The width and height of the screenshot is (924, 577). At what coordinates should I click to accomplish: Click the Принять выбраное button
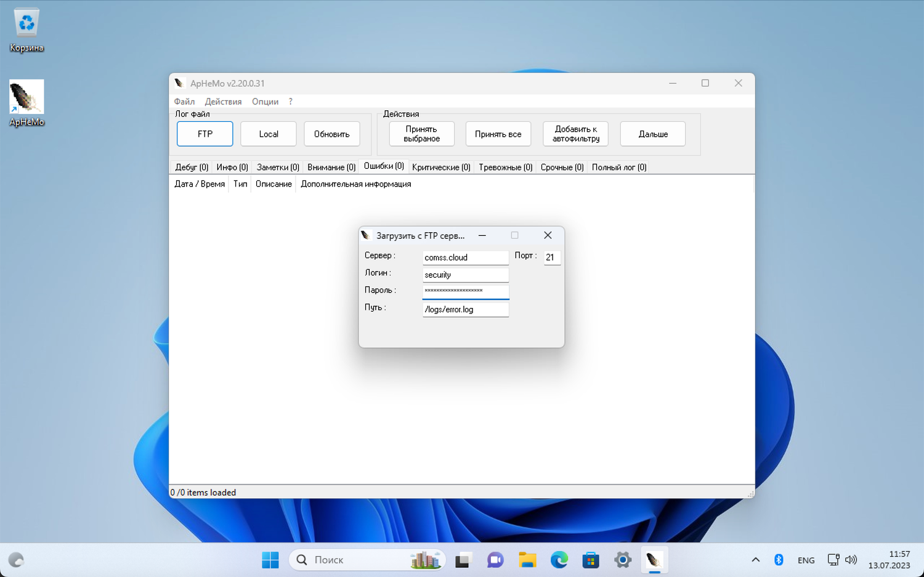coord(422,134)
